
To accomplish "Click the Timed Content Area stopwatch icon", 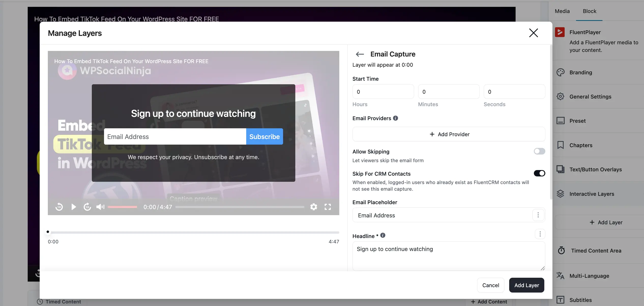I will click(561, 251).
